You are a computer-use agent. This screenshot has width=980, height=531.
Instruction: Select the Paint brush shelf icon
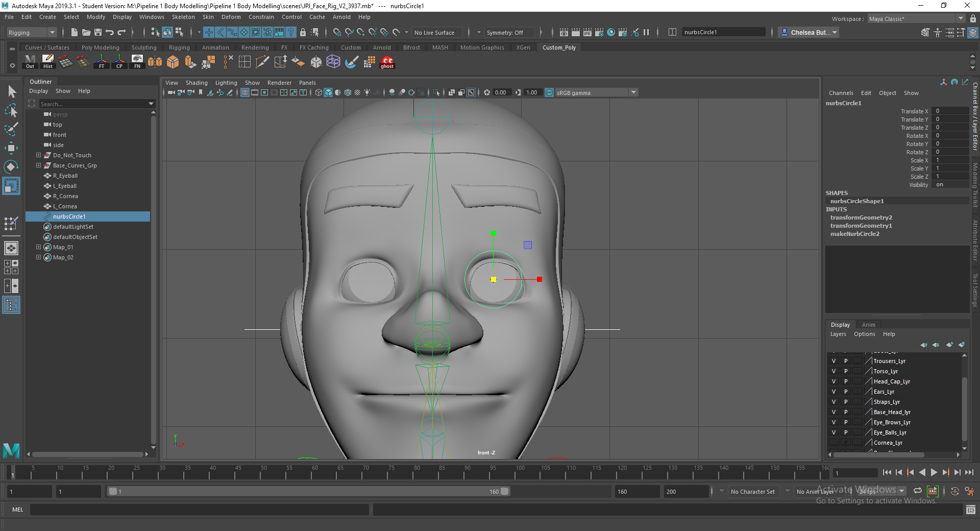[351, 62]
